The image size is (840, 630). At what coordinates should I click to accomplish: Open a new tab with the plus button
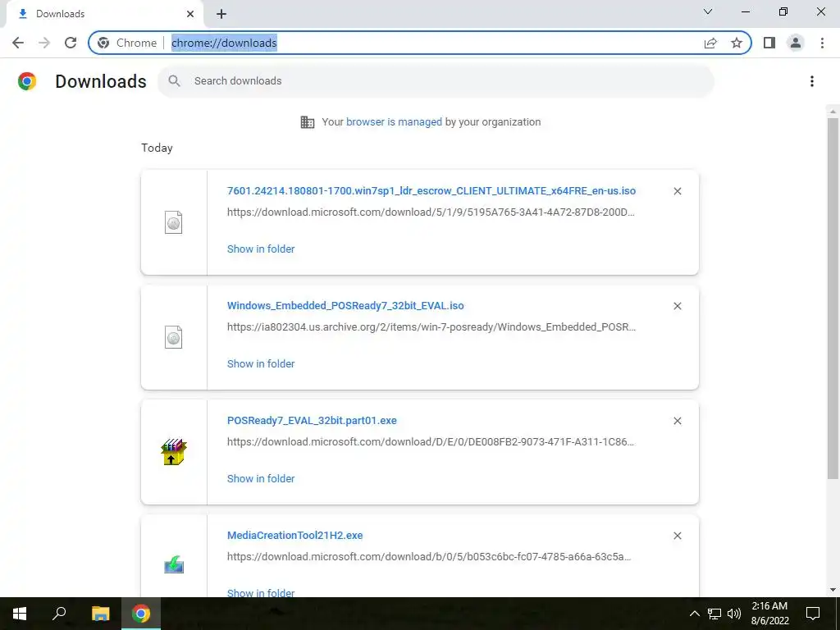point(221,14)
